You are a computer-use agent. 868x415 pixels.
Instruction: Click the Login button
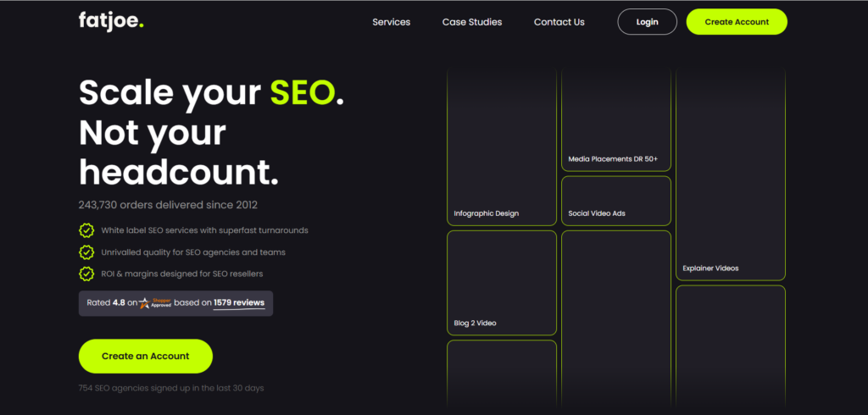647,22
